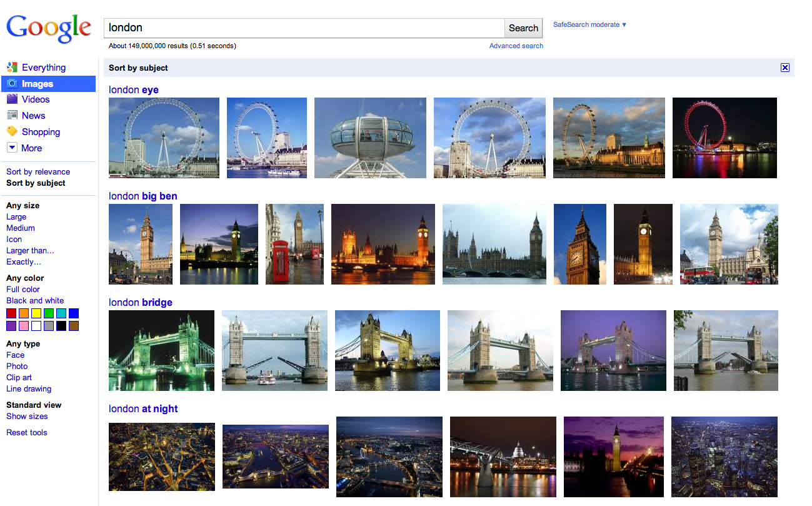Close the Sort by subject bar
Viewport: 812px width, 506px height.
(x=785, y=68)
